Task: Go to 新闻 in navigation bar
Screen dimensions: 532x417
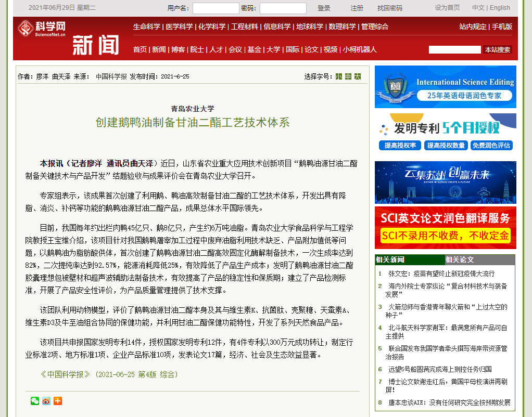Action: 159,49
